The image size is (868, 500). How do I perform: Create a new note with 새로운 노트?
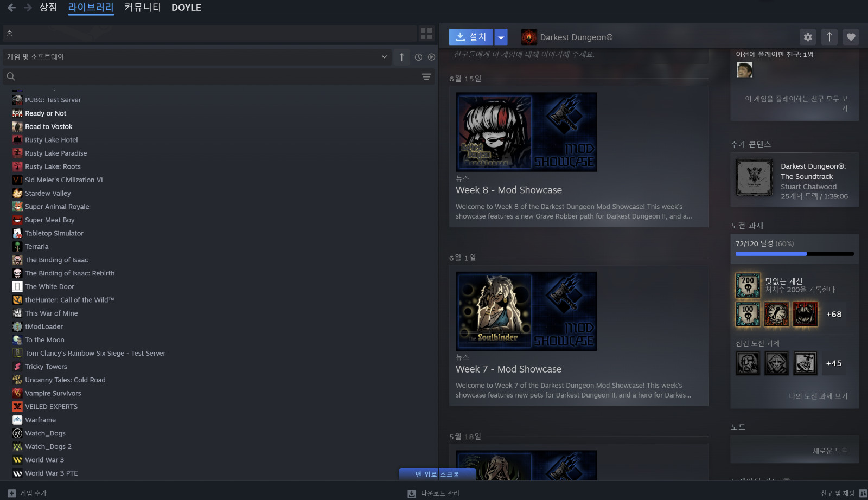click(x=830, y=451)
